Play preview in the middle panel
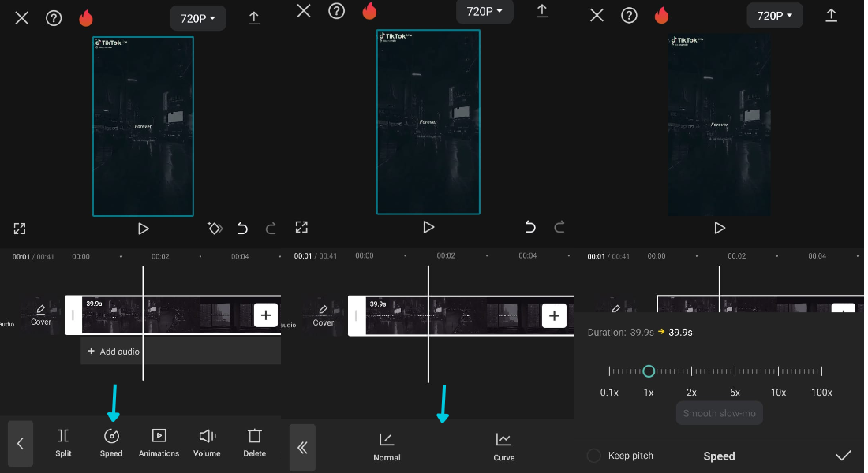This screenshot has height=473, width=868. [x=428, y=227]
